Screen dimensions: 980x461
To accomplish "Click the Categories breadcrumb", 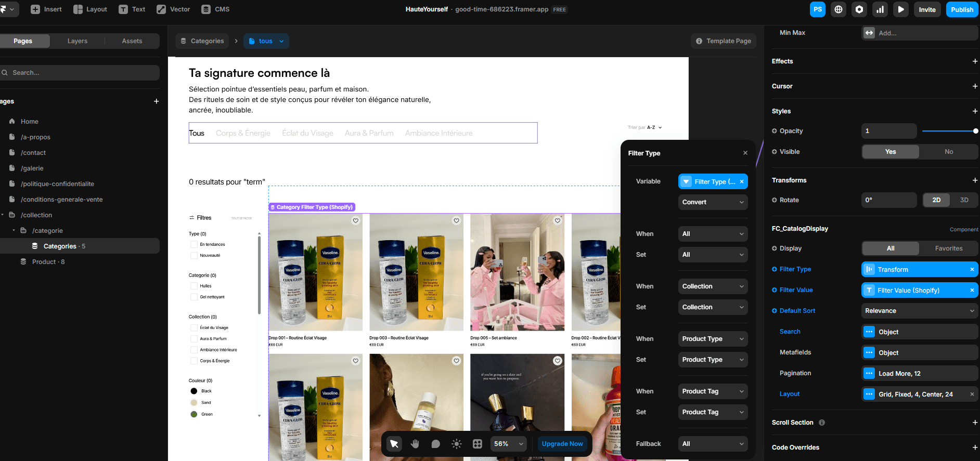I will pyautogui.click(x=202, y=41).
